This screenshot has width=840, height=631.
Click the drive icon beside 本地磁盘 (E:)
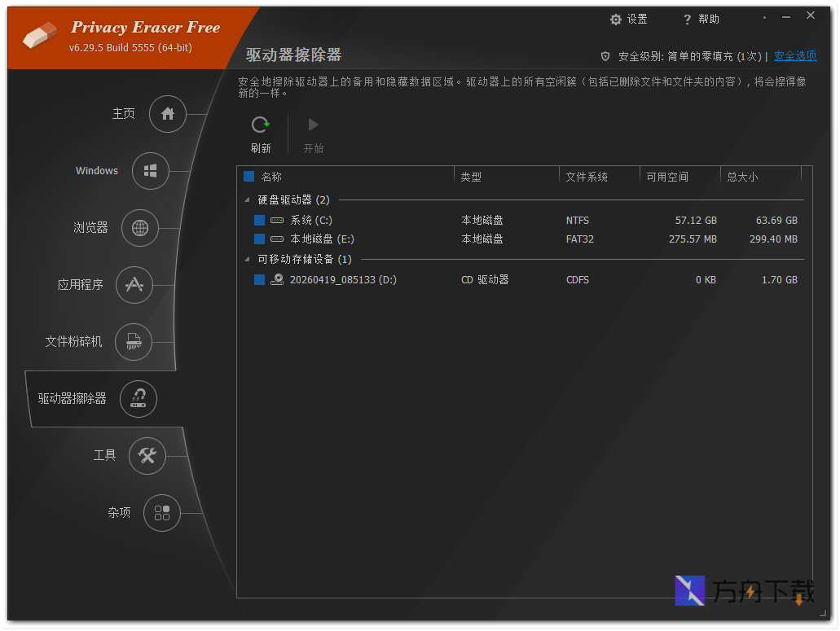coord(277,239)
